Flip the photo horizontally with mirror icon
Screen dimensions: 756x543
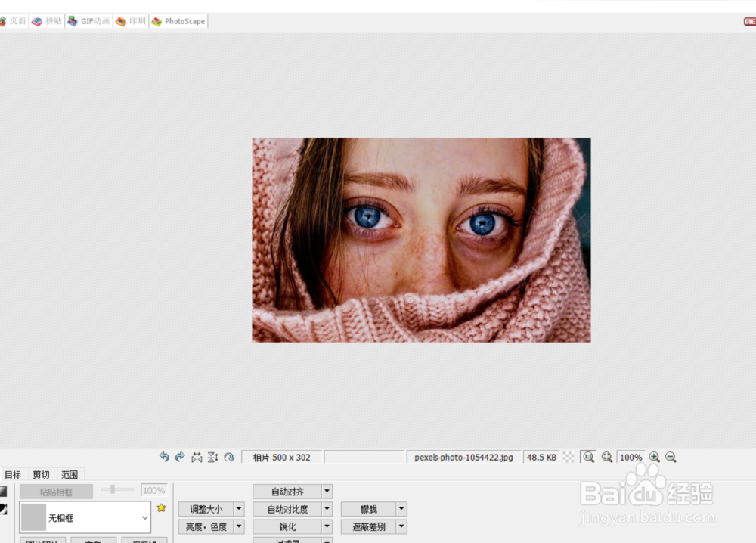click(197, 457)
